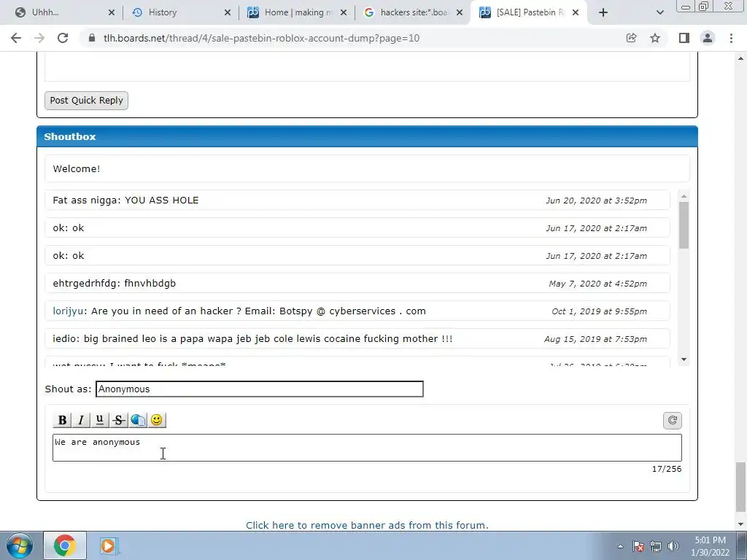Click the iedio shout message
The width and height of the screenshot is (747, 560).
point(357,338)
